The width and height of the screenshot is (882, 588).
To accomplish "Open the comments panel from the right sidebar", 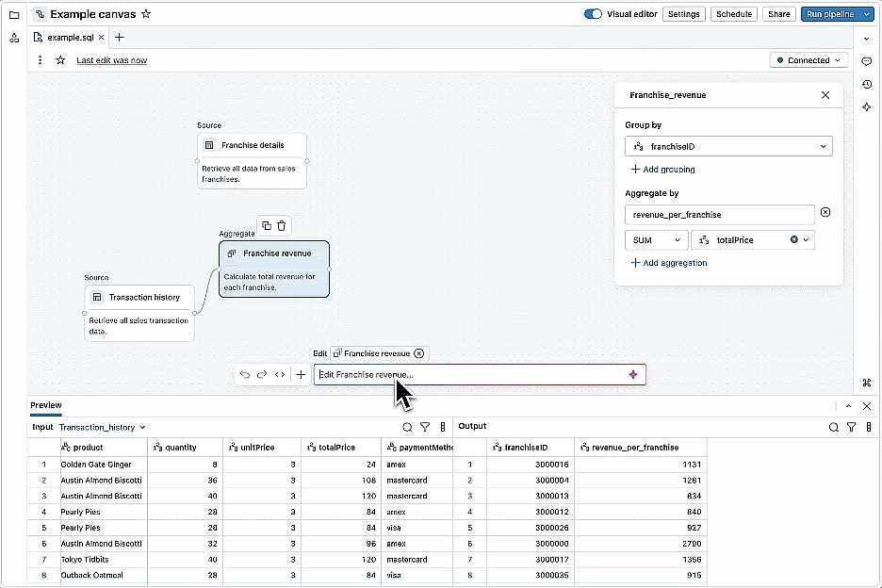I will tap(867, 61).
